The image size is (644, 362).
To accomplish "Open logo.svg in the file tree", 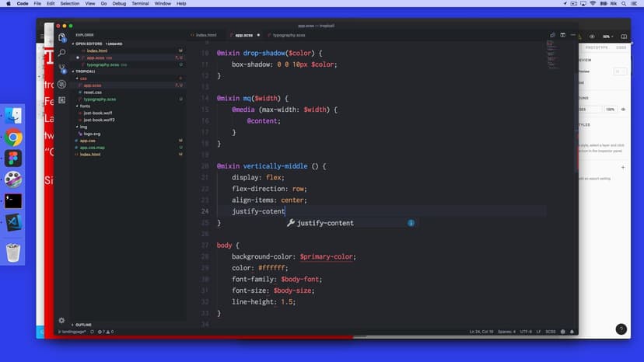I will (x=93, y=134).
